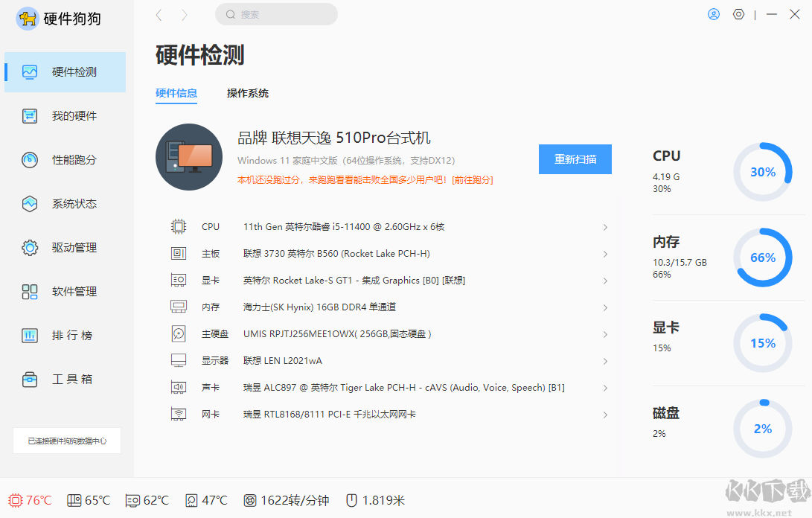Screen dimensions: 812x518
Task: Click the CPU temperature icon showing 76°C
Action: pos(13,499)
